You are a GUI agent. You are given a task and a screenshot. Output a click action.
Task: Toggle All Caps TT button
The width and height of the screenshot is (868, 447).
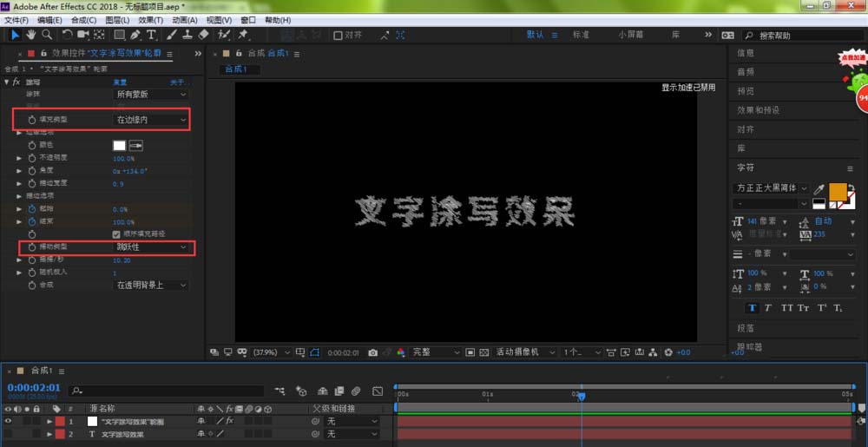pos(786,308)
